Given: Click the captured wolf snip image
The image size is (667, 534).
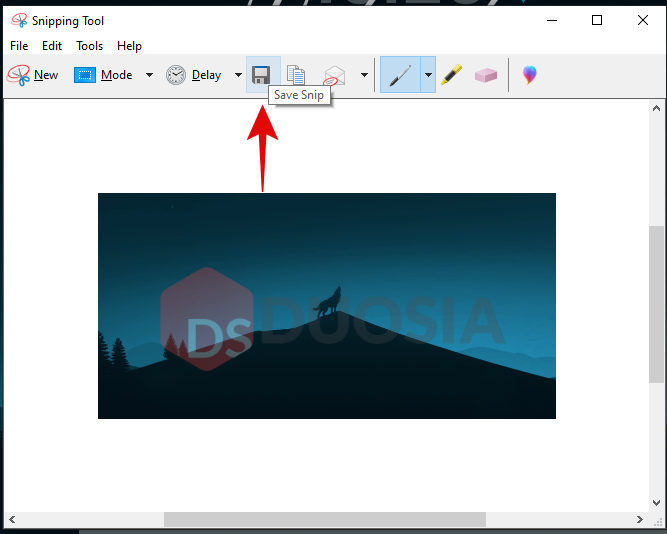Looking at the screenshot, I should click(327, 306).
